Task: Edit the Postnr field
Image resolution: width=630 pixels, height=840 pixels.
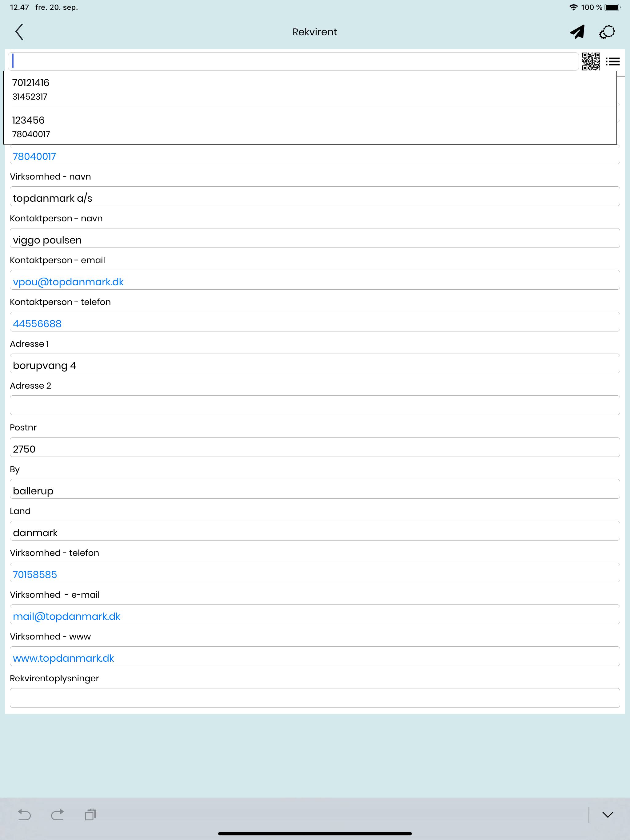Action: tap(315, 447)
